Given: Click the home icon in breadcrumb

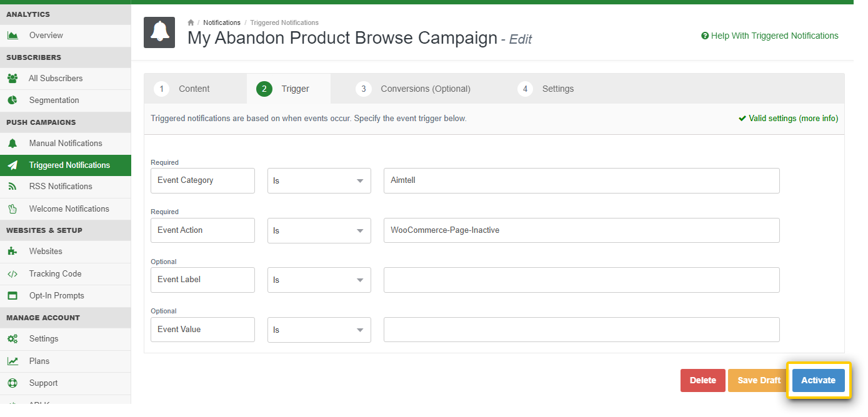Looking at the screenshot, I should click(191, 22).
